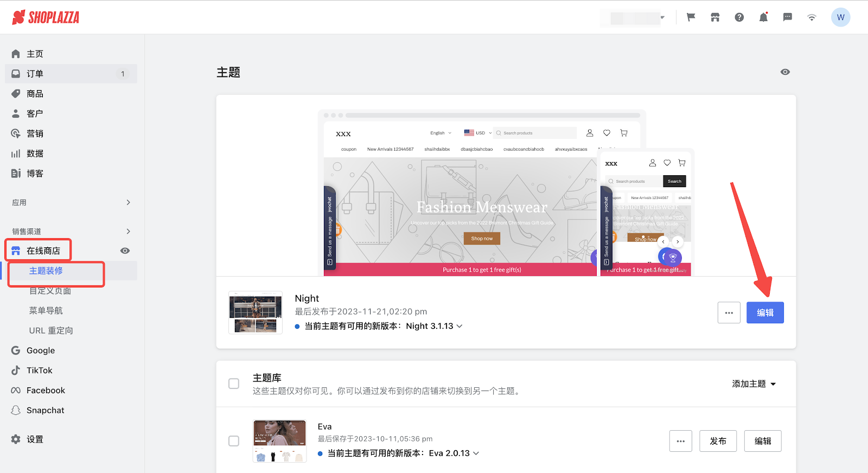Open 设置 settings in sidebar
Image resolution: width=868 pixels, height=473 pixels.
click(x=35, y=439)
